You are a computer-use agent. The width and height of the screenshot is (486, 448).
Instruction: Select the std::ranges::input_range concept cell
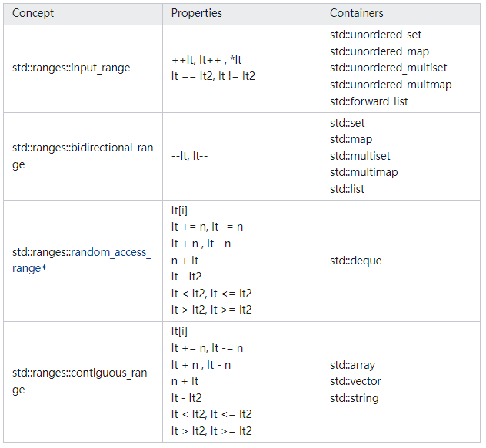coord(72,68)
